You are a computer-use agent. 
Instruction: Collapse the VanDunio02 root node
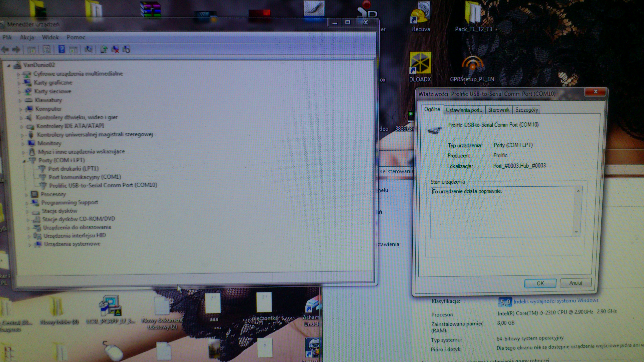tap(9, 66)
